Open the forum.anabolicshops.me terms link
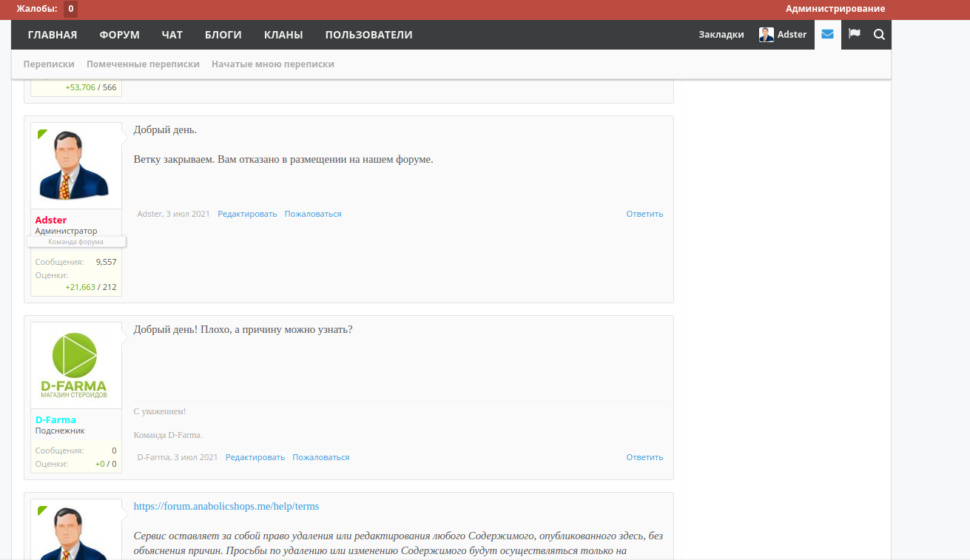This screenshot has width=970, height=560. [x=226, y=507]
